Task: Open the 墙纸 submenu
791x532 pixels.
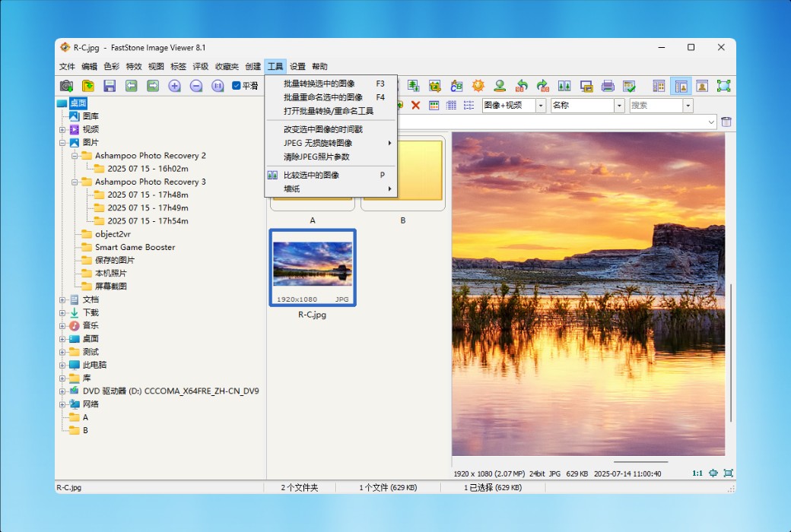Action: (x=332, y=188)
